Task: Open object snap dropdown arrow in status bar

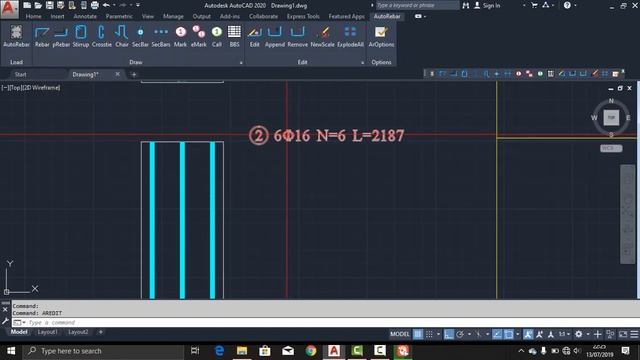Action: tap(518, 334)
